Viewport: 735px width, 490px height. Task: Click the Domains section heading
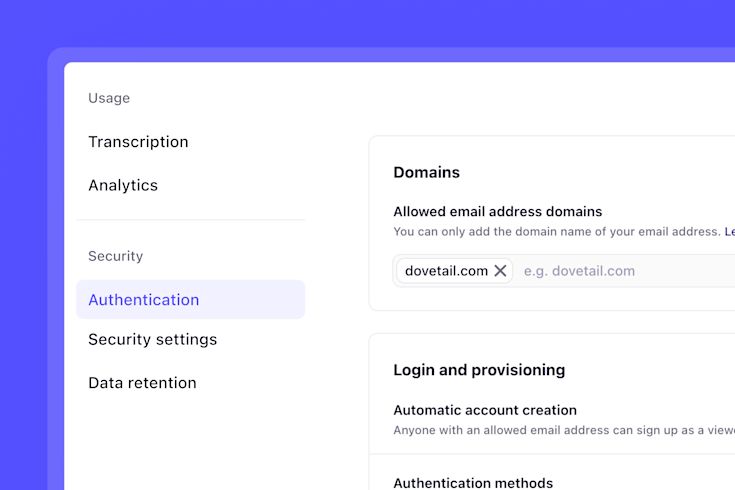click(427, 172)
